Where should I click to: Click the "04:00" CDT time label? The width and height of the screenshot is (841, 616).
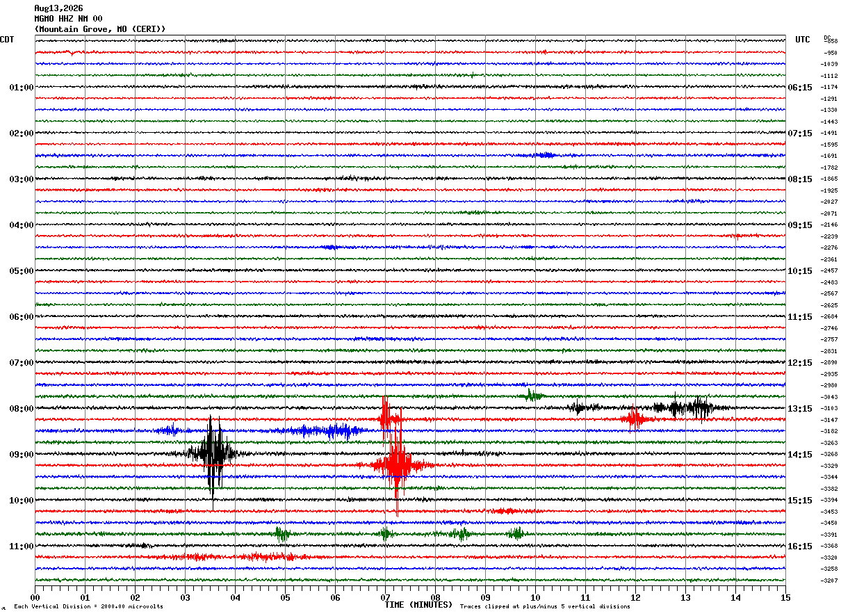(21, 225)
